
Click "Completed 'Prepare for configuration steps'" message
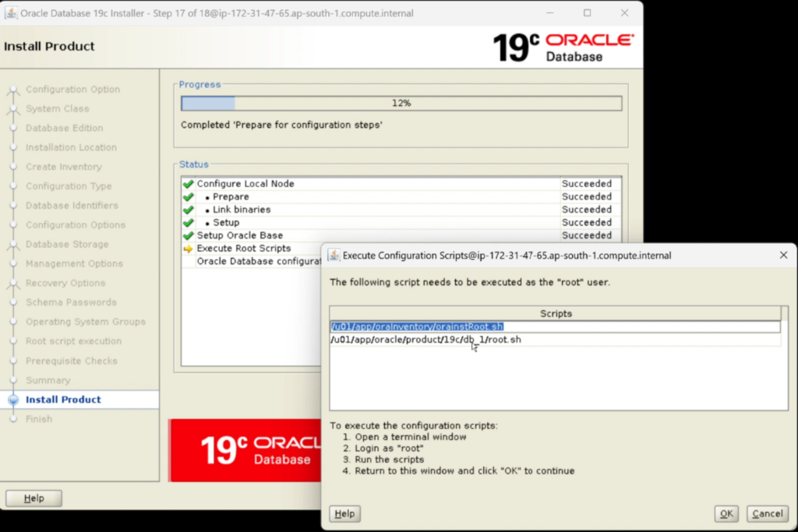click(281, 125)
